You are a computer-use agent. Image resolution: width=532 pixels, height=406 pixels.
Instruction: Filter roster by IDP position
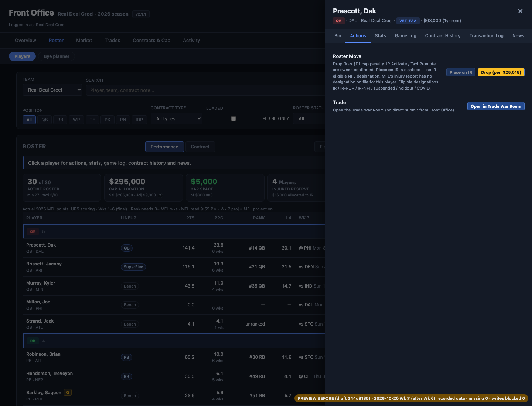[x=139, y=120]
